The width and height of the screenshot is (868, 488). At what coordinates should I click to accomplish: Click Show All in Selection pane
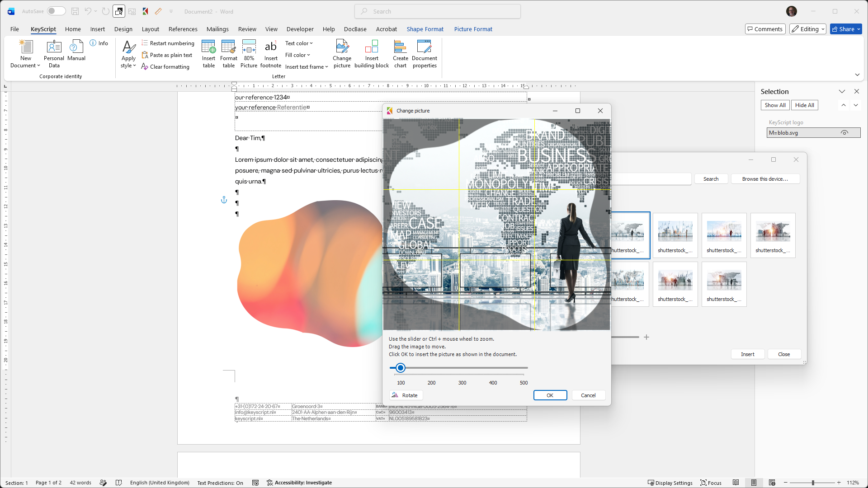click(x=775, y=105)
